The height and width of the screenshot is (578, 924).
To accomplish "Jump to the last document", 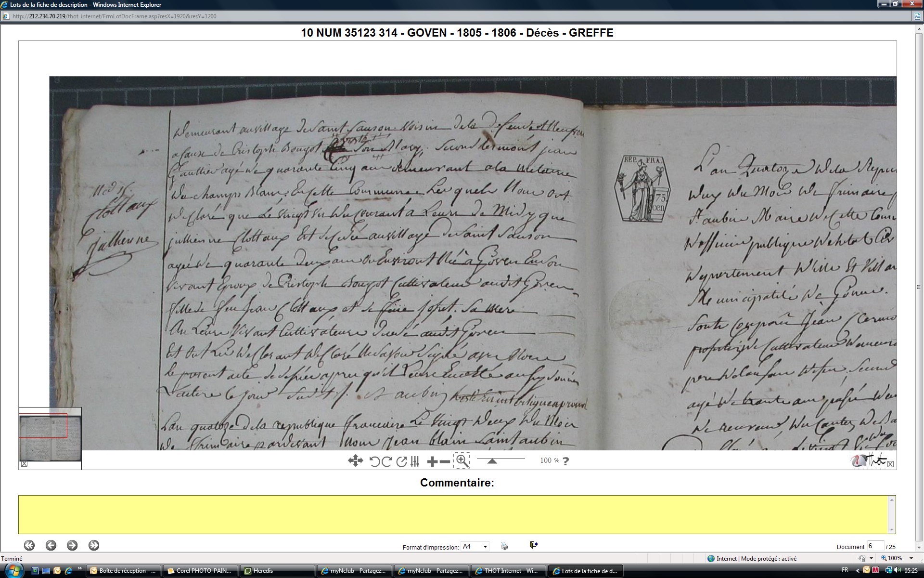I will 94,545.
